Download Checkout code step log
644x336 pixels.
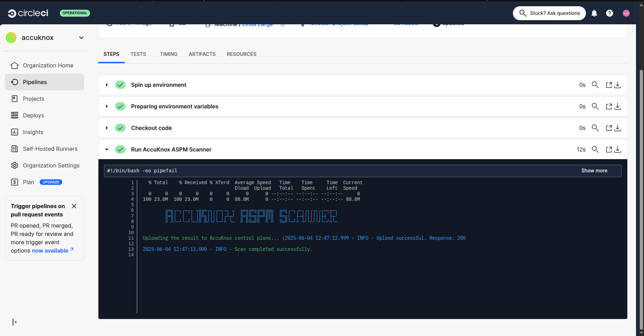(618, 128)
